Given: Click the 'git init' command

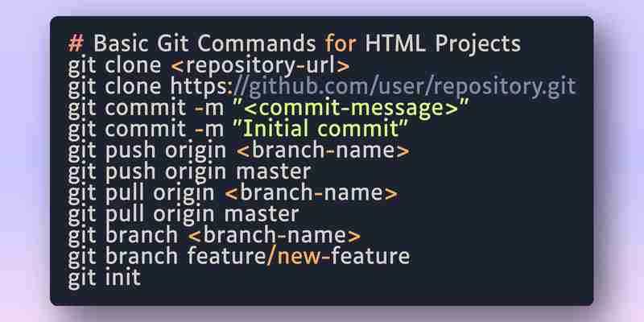Looking at the screenshot, I should [105, 278].
